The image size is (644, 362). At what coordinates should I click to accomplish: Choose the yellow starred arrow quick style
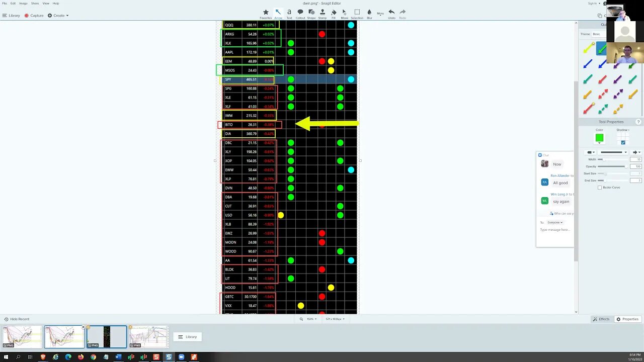click(x=588, y=49)
